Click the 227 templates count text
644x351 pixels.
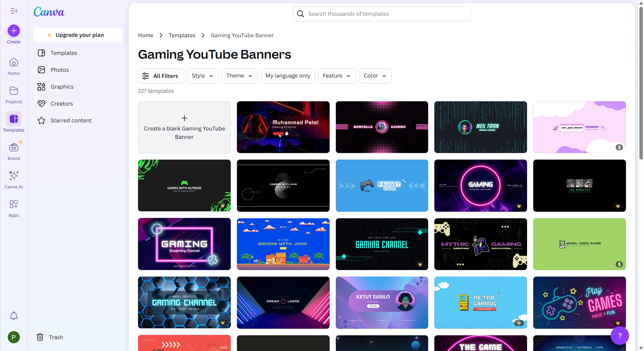pos(156,91)
